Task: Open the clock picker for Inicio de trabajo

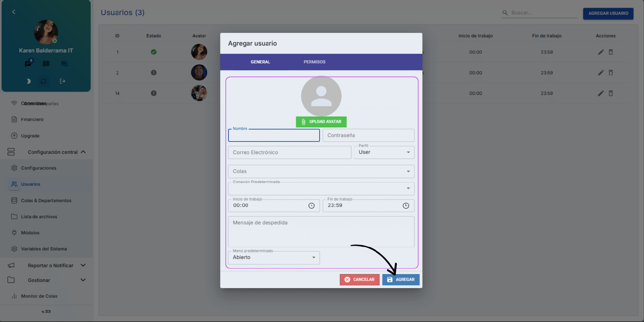Action: pyautogui.click(x=311, y=206)
